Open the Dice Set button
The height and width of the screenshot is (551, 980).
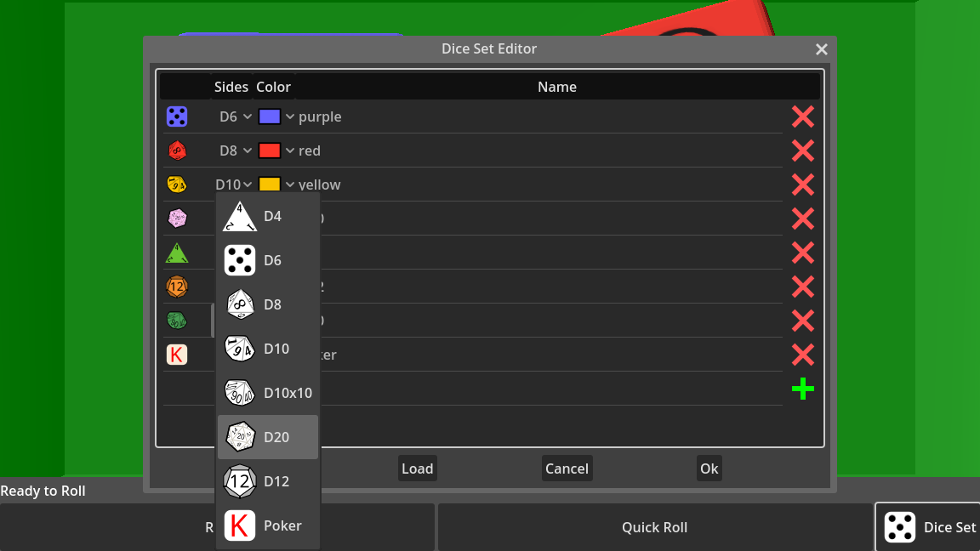coord(928,527)
